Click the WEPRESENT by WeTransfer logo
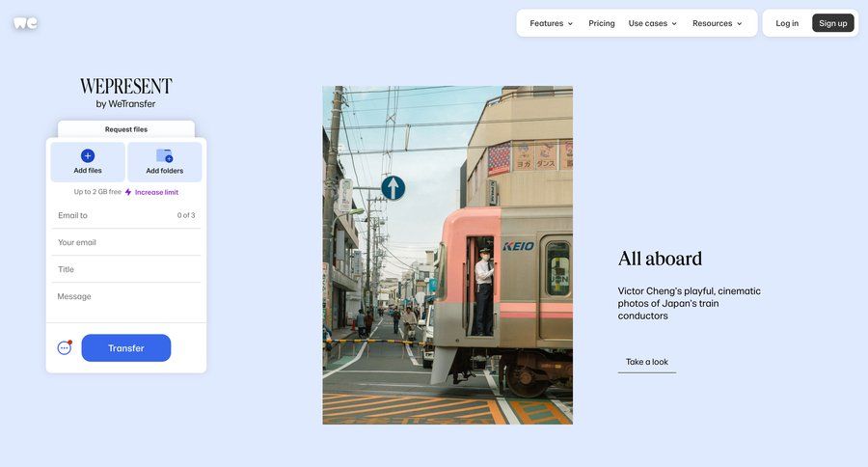 [x=125, y=93]
